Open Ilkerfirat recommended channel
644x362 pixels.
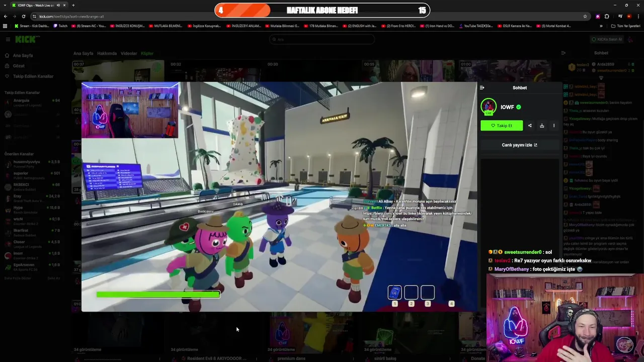click(x=32, y=233)
